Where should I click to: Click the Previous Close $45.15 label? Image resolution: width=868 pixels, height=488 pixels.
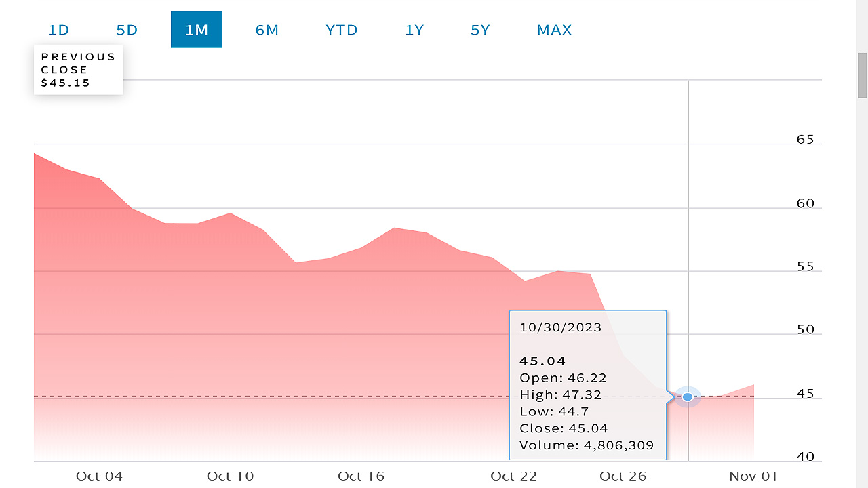[78, 70]
